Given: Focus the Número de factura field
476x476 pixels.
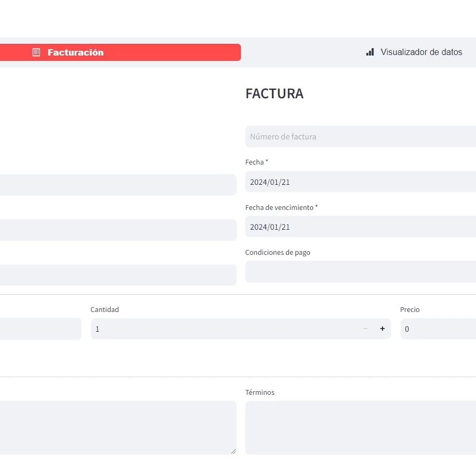Looking at the screenshot, I should tap(361, 137).
